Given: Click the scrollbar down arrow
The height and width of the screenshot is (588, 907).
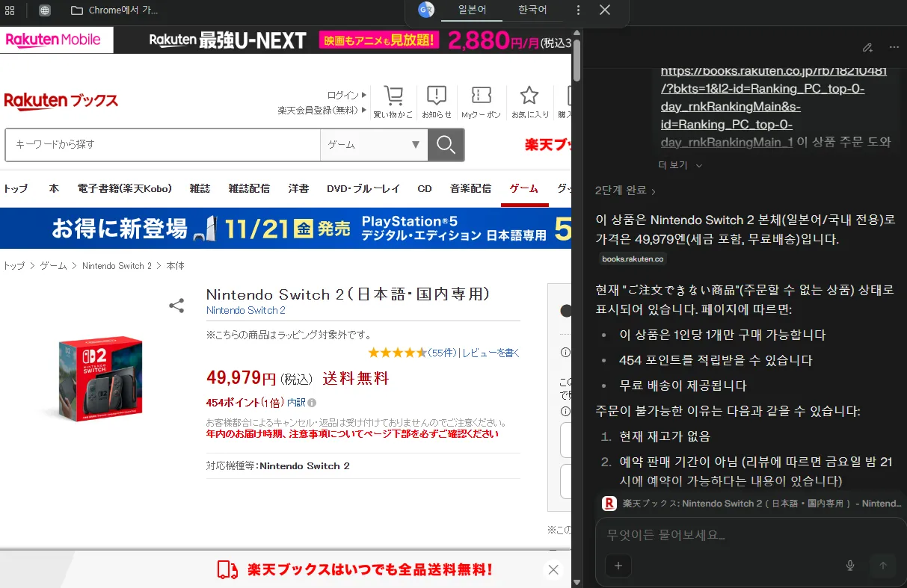Looking at the screenshot, I should [x=577, y=582].
